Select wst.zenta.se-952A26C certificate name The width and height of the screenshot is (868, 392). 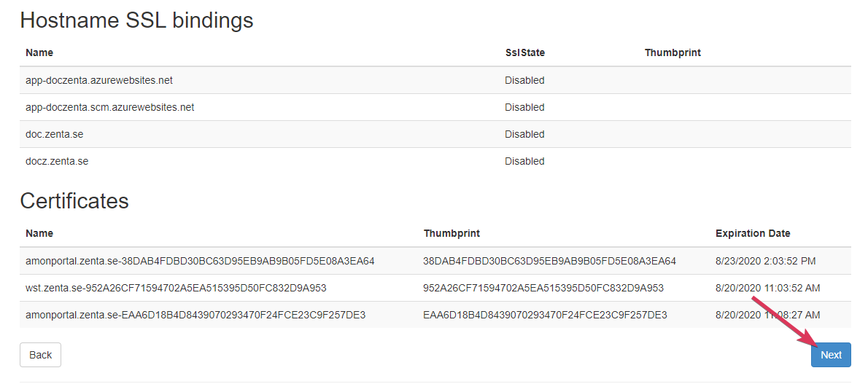pos(176,288)
